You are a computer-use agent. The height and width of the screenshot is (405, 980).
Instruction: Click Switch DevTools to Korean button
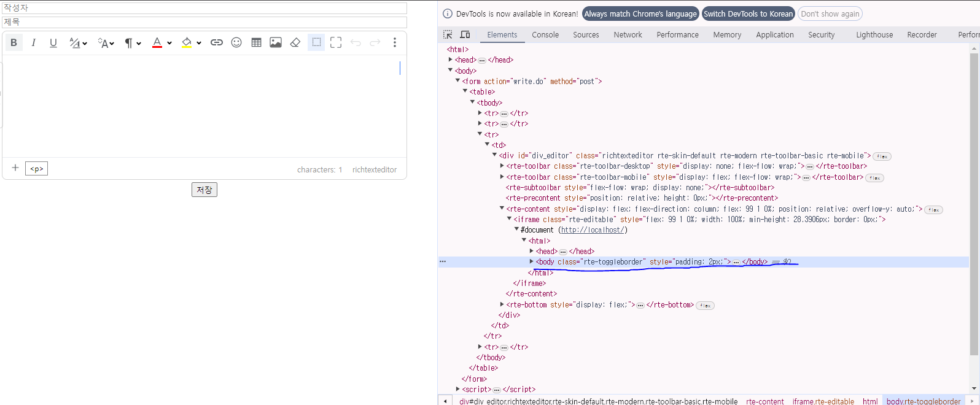[x=748, y=13]
